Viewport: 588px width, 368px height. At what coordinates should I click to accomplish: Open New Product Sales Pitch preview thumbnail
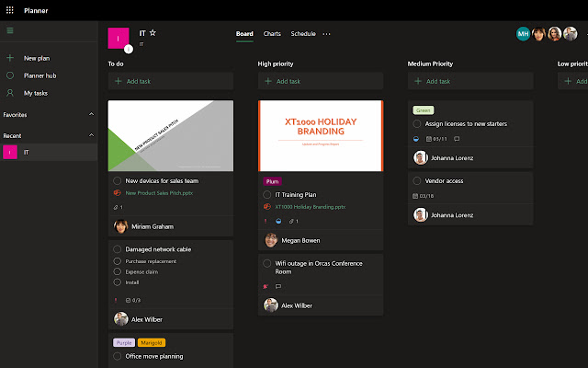click(x=171, y=135)
